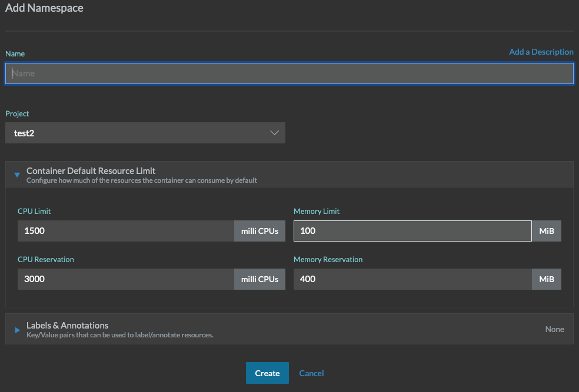The height and width of the screenshot is (392, 579).
Task: Click the disclosure triangle beside Labels & Annotations
Action: (16, 329)
